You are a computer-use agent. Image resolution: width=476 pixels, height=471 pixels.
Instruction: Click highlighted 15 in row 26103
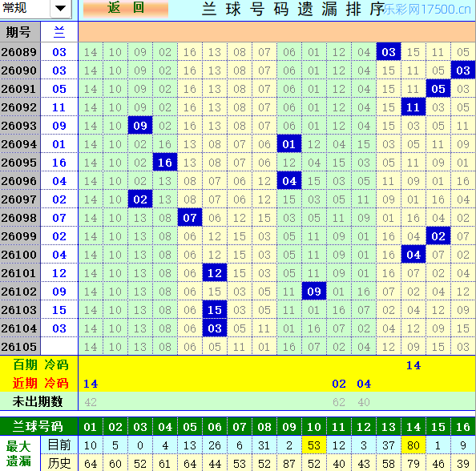click(215, 310)
